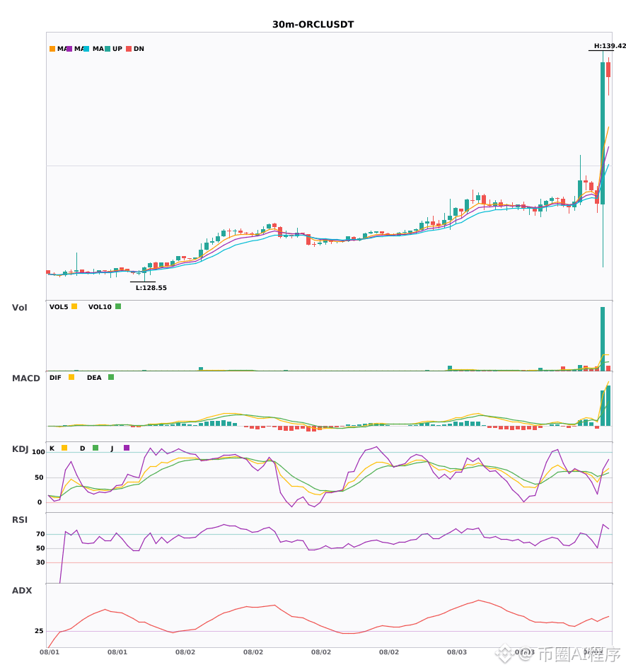Pick the green D legend swatch
The width and height of the screenshot is (626, 672).
(95, 448)
